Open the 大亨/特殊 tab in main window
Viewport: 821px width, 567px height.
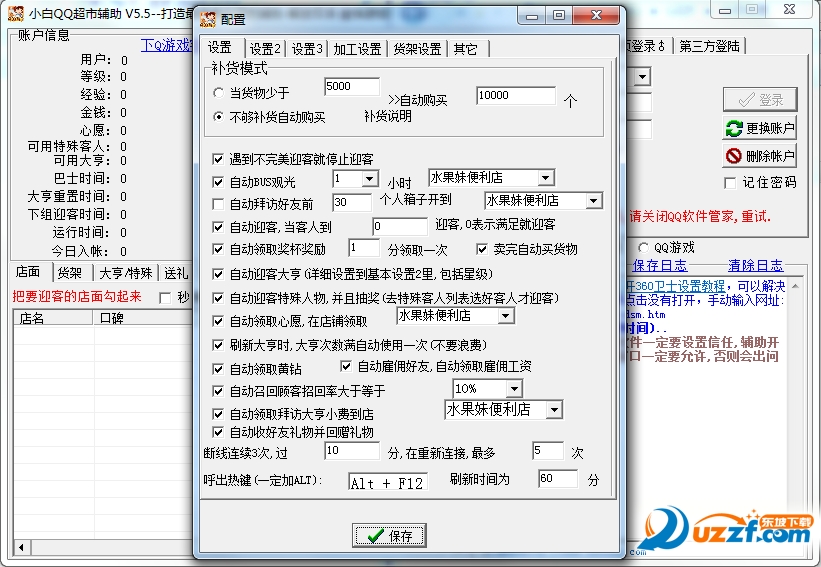(x=126, y=273)
